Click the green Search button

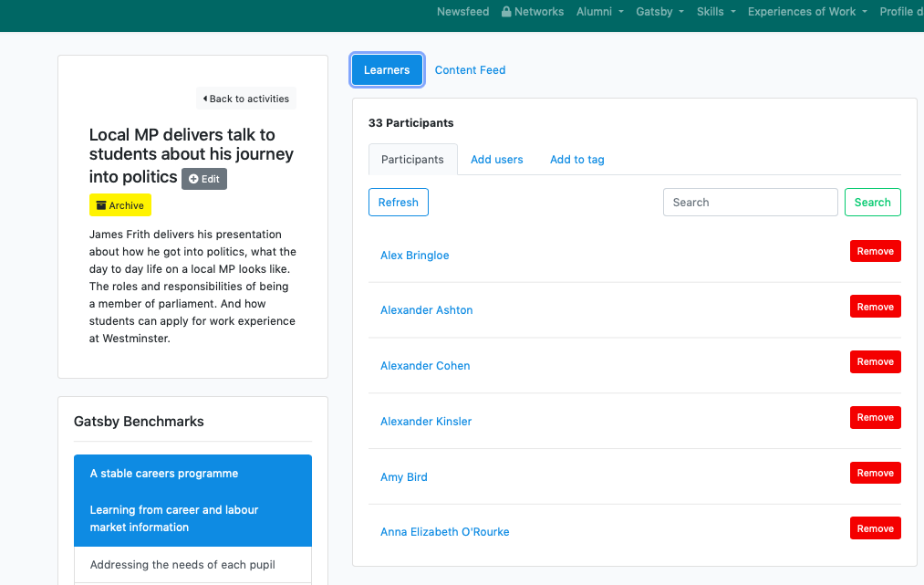[x=872, y=203]
